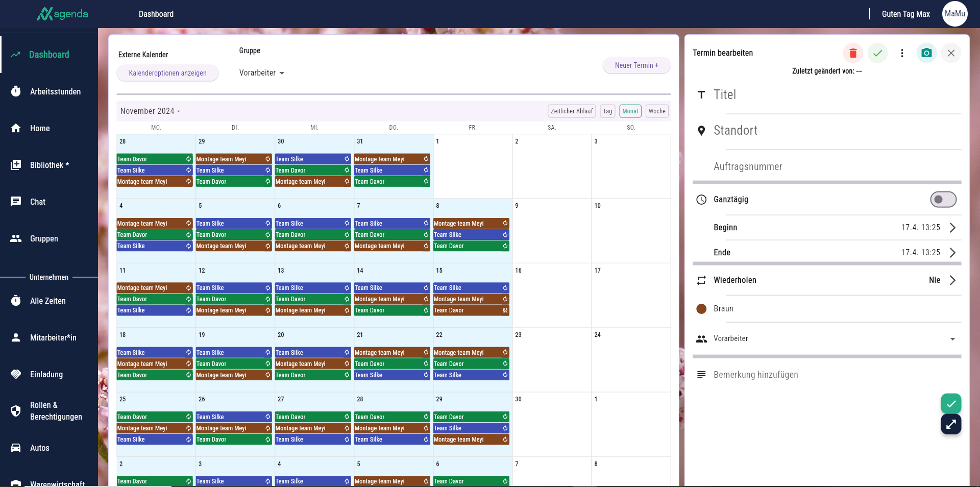980x487 pixels.
Task: Save the appointment via the checkmark icon
Action: pos(877,53)
